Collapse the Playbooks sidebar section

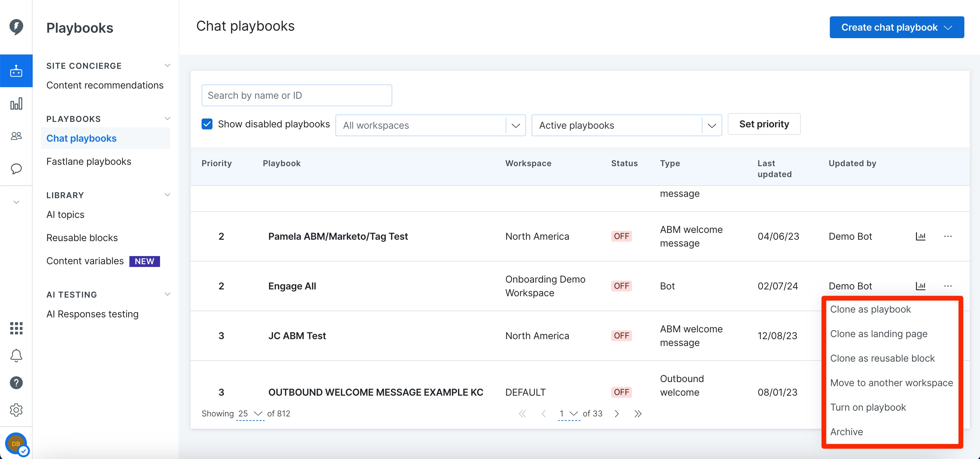tap(167, 118)
